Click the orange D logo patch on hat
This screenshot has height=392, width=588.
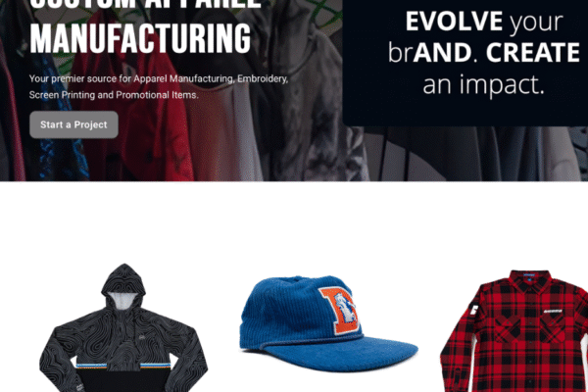(340, 311)
